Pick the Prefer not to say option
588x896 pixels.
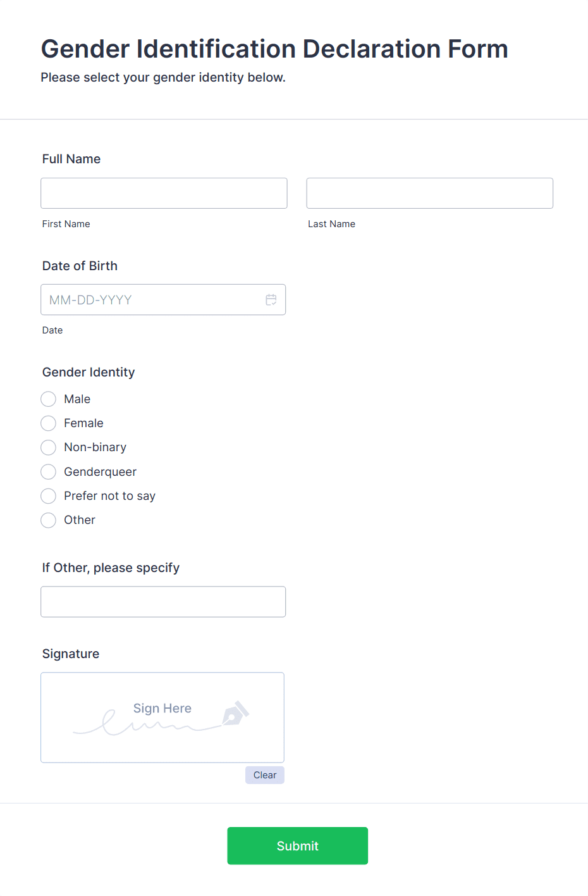(48, 495)
